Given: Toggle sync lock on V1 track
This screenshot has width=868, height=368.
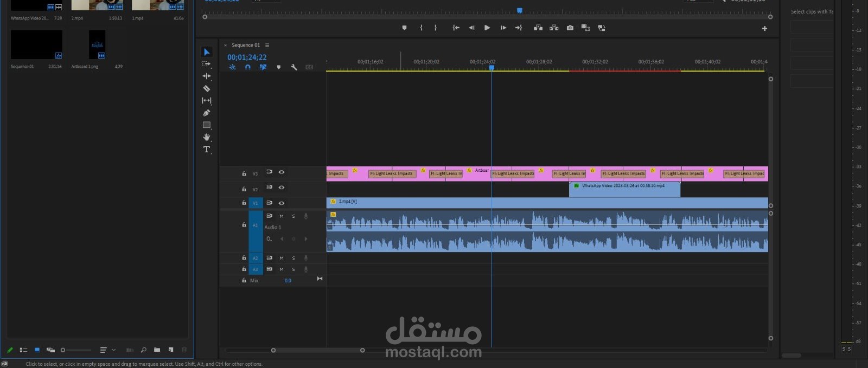Looking at the screenshot, I should [x=270, y=203].
